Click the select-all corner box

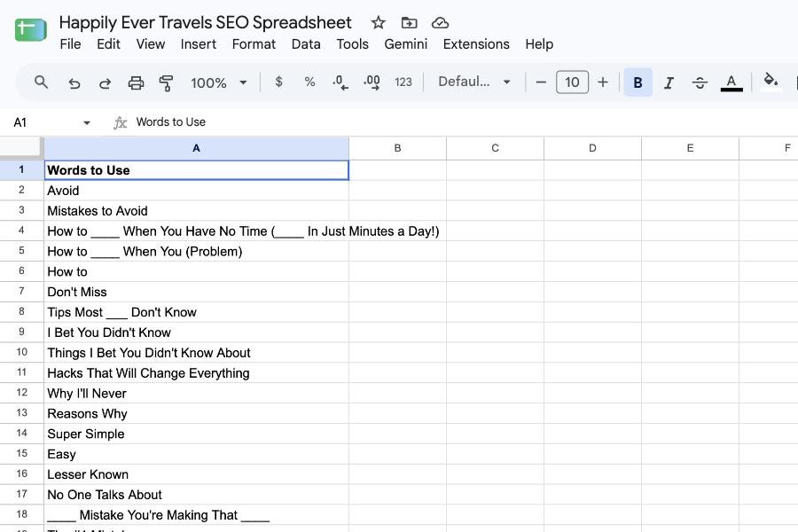coord(21,148)
